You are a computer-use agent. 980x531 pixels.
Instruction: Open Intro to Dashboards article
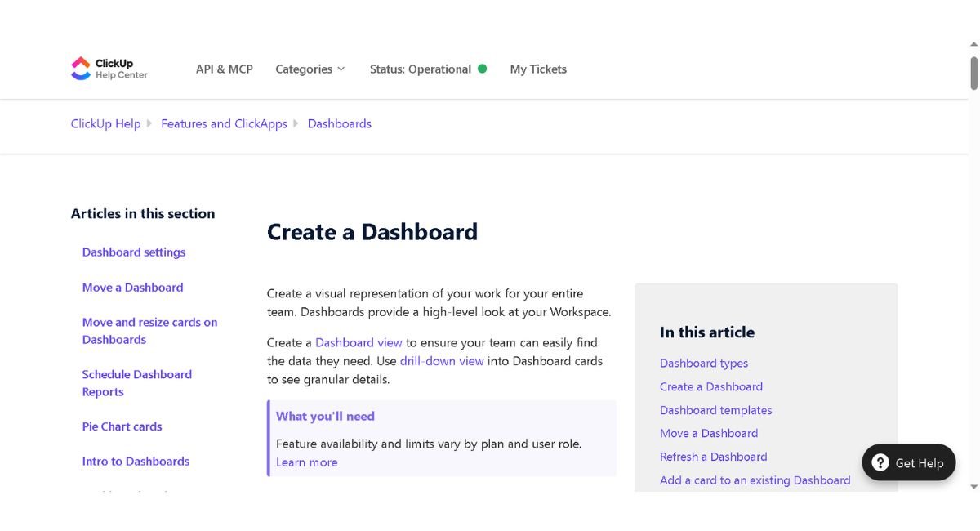tap(136, 462)
